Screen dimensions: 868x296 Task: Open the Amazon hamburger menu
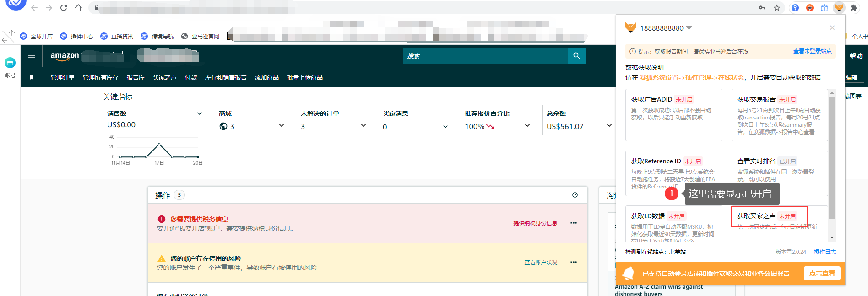(x=32, y=56)
